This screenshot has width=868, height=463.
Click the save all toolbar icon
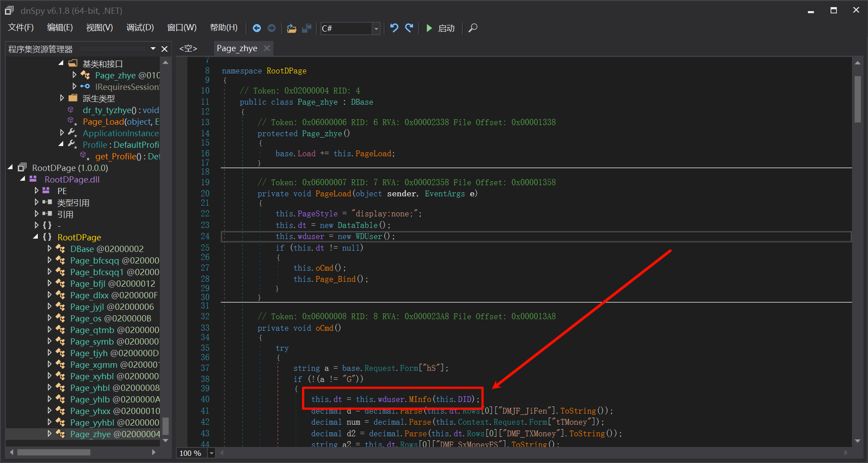(307, 28)
